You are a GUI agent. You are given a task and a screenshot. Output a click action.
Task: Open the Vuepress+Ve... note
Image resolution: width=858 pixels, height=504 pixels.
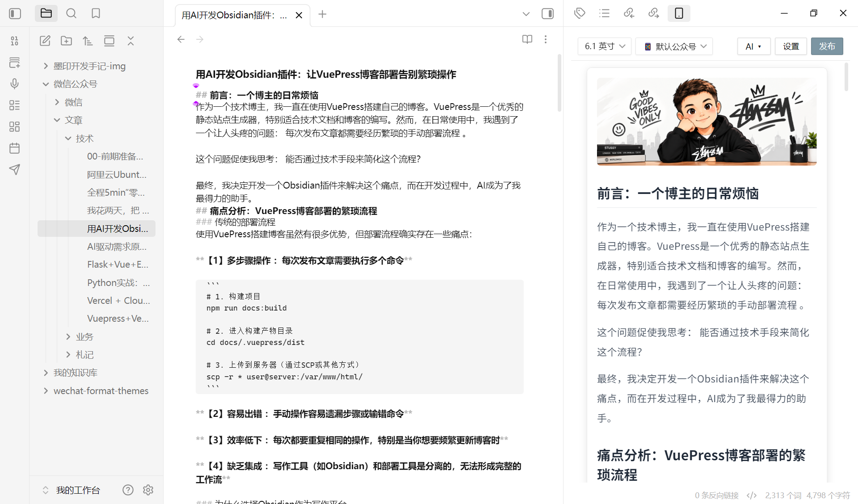tap(118, 319)
